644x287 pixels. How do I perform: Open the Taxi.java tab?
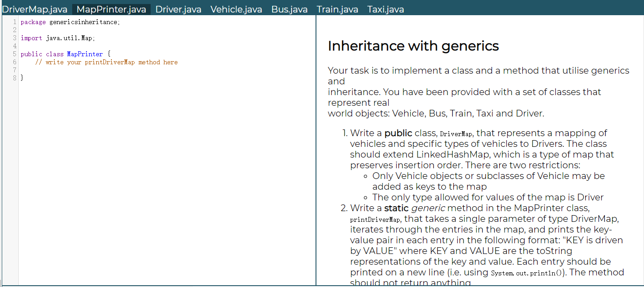(x=385, y=9)
